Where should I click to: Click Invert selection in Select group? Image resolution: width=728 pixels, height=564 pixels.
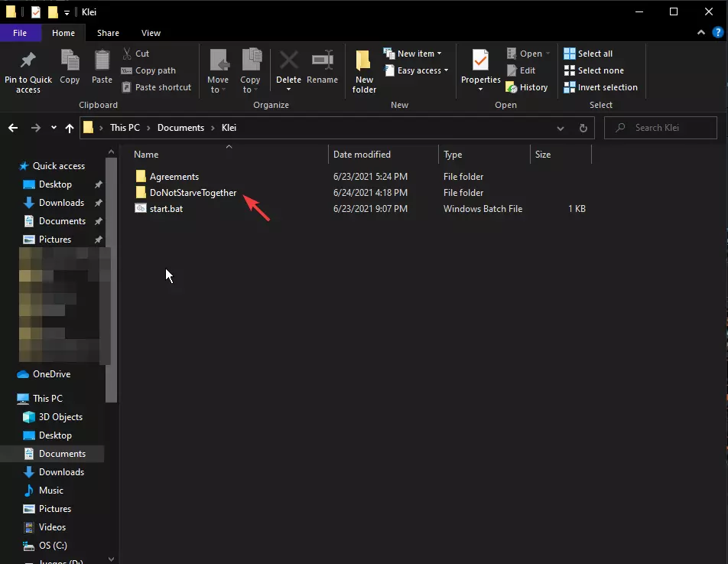click(600, 87)
